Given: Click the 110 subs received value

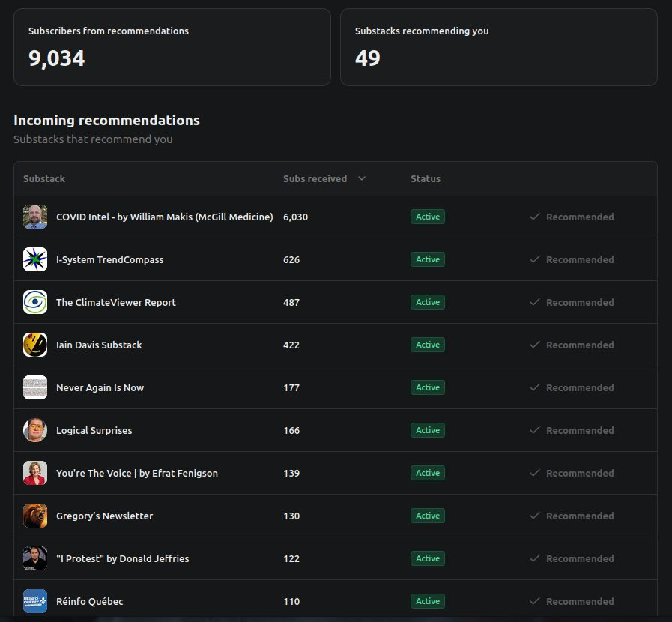Looking at the screenshot, I should coord(291,602).
